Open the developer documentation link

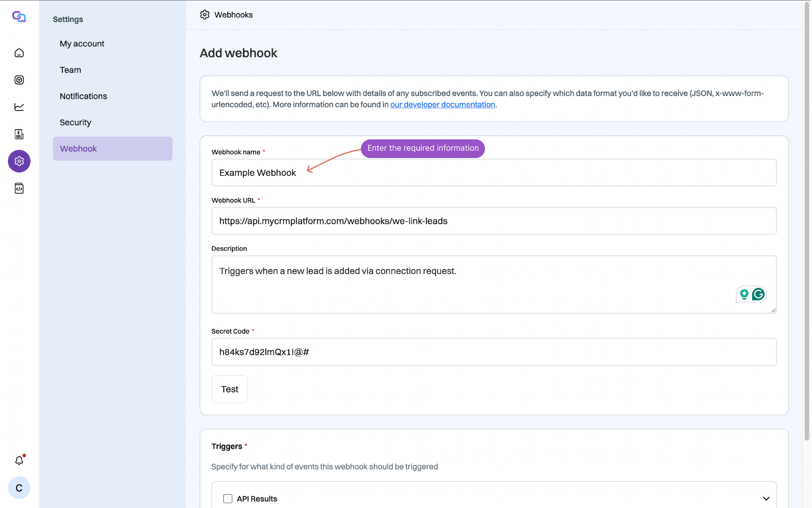[x=443, y=105]
